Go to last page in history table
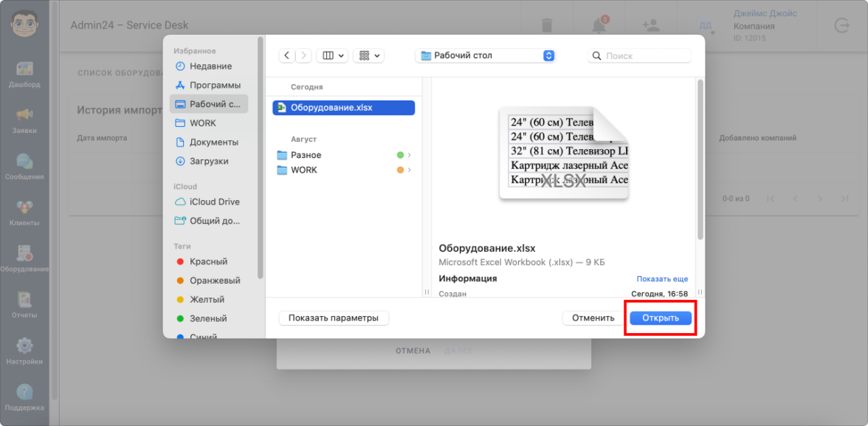The image size is (868, 426). (x=844, y=199)
